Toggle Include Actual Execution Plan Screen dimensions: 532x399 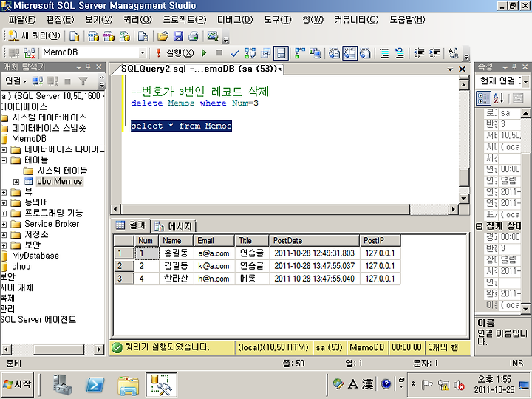pyautogui.click(x=300, y=53)
